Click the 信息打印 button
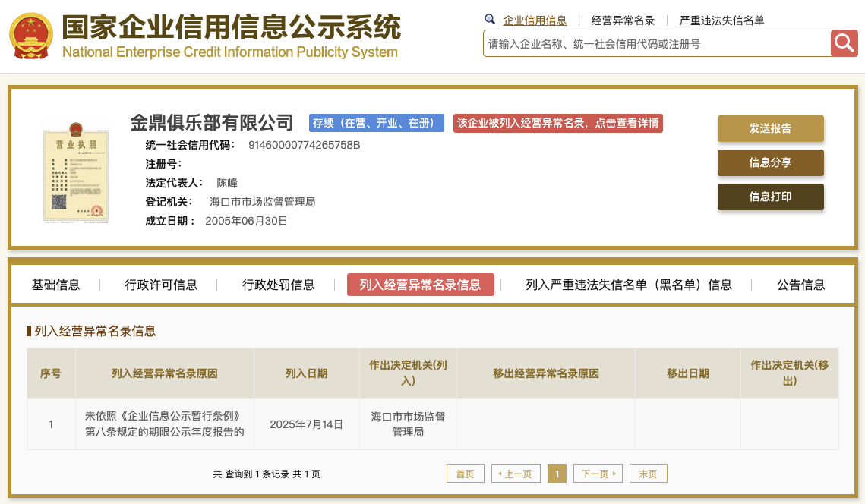The image size is (865, 504). (x=770, y=197)
